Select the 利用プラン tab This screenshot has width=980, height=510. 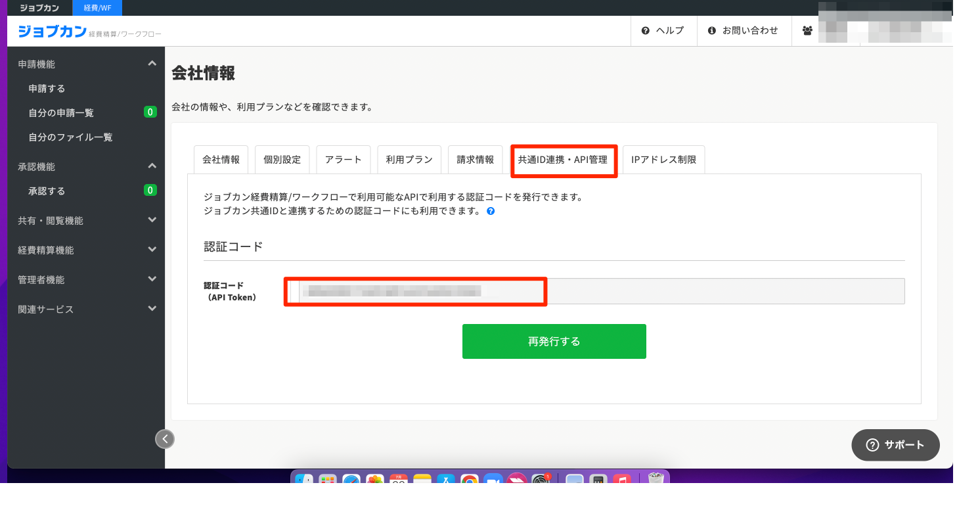pos(409,160)
